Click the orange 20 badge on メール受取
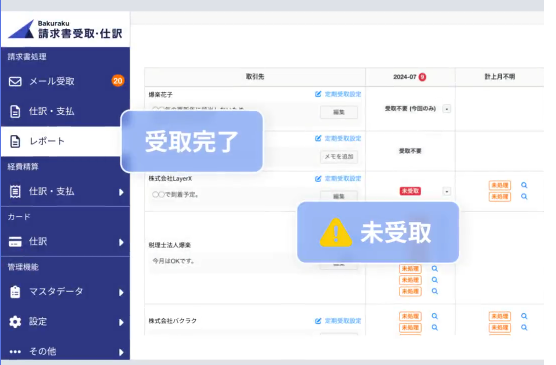This screenshot has width=556, height=365. (x=118, y=81)
